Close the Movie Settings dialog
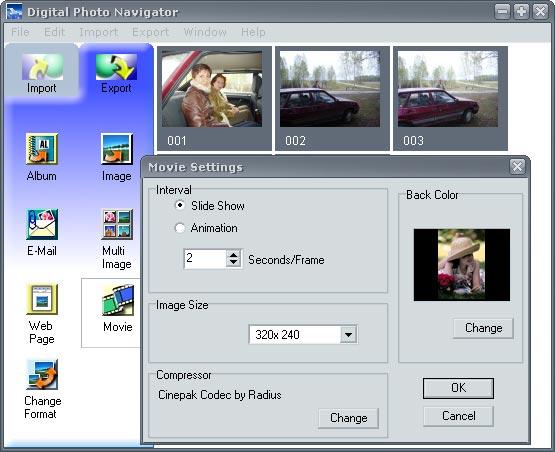Viewport: 555px width, 452px height. 517,166
